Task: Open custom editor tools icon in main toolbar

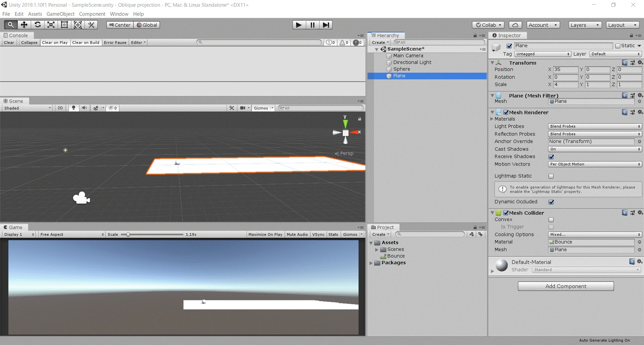Action: pos(91,25)
